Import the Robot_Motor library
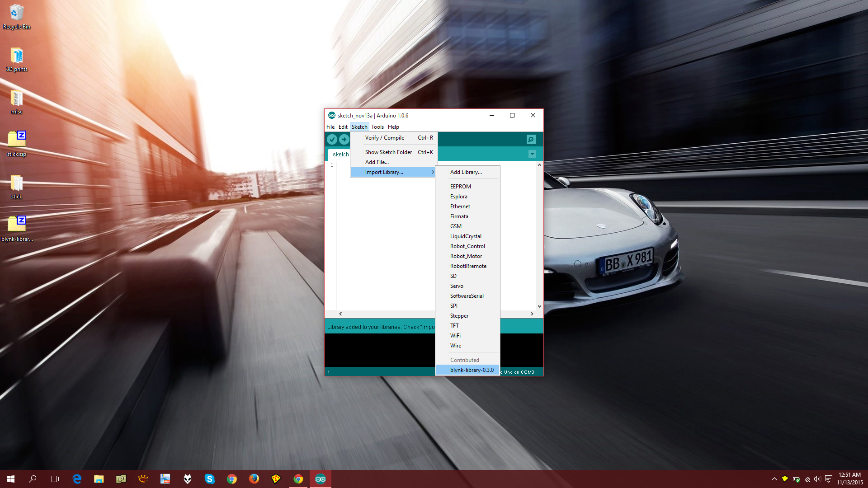The height and width of the screenshot is (488, 868). point(467,256)
